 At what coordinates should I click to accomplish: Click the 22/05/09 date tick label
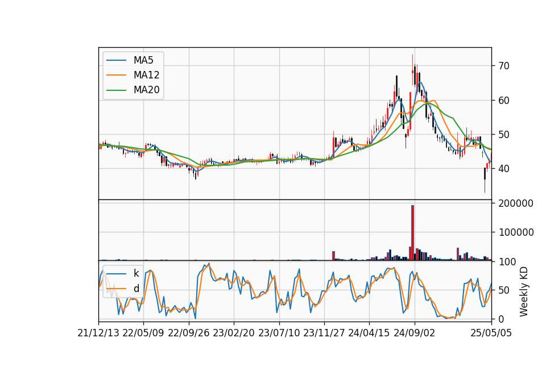[143, 333]
